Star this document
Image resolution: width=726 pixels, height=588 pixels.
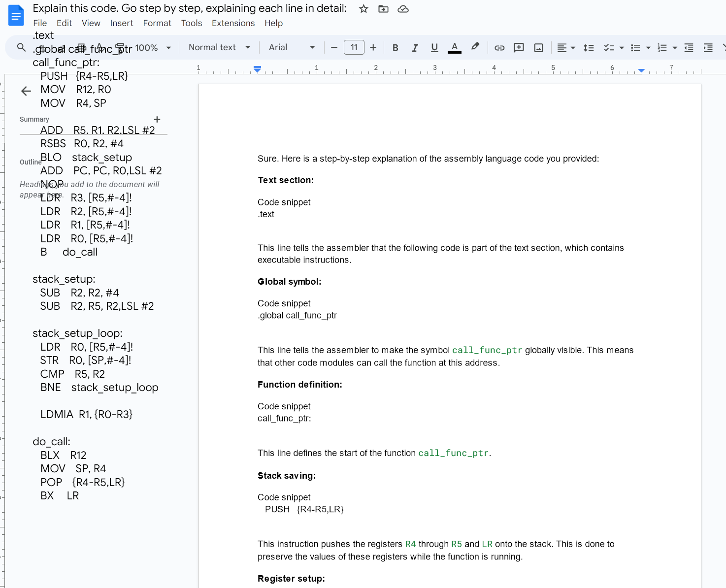click(363, 9)
